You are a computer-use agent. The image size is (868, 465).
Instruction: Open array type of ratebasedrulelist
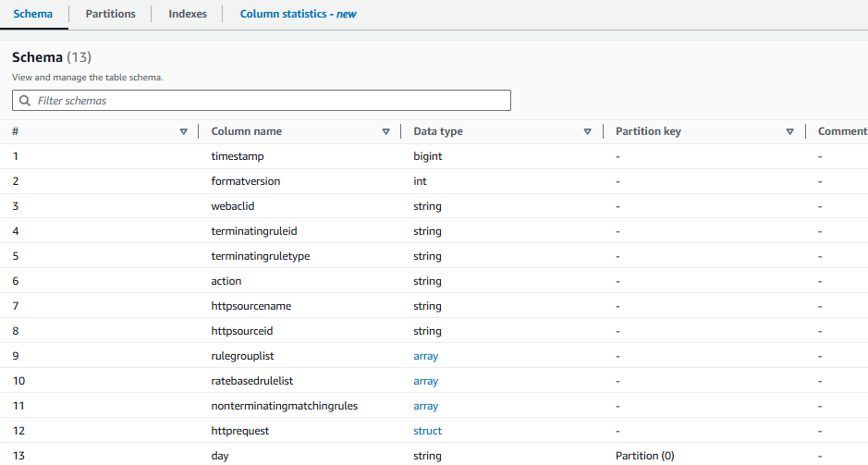click(425, 381)
